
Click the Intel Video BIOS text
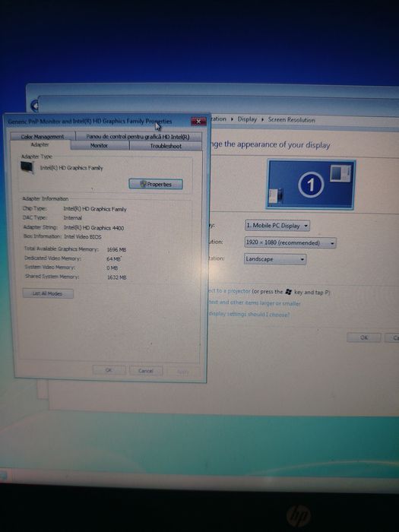pyautogui.click(x=83, y=237)
